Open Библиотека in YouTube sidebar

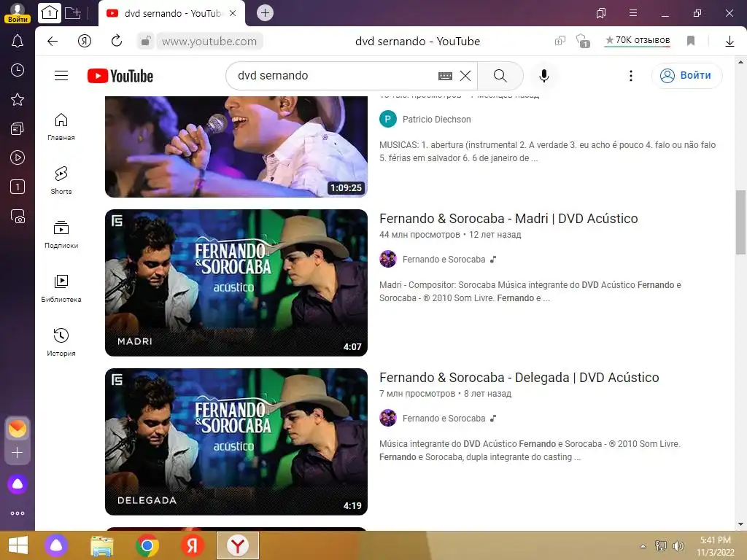(x=61, y=289)
